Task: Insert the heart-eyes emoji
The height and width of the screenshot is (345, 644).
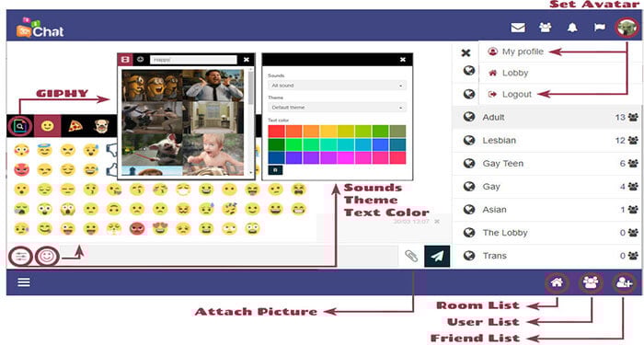Action: [160, 228]
